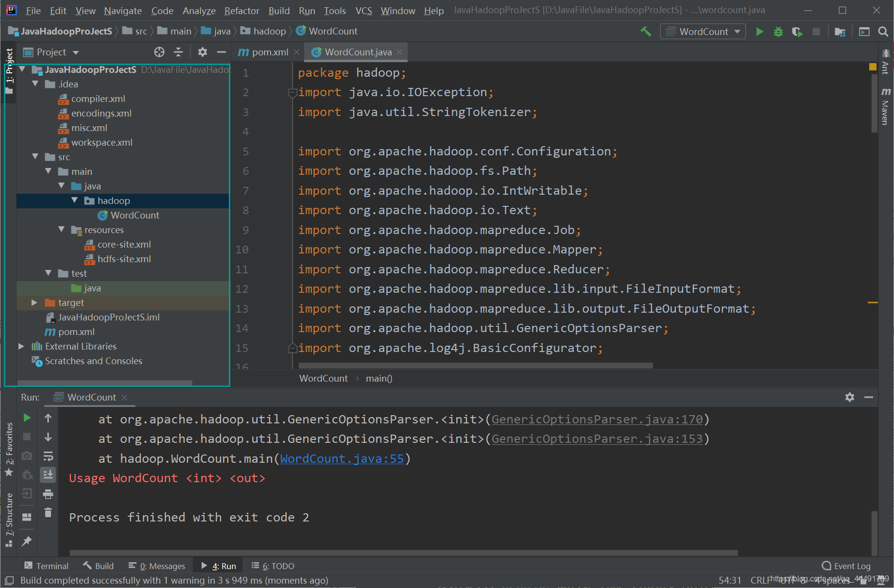
Task: Collapse the src folder
Action: point(35,157)
